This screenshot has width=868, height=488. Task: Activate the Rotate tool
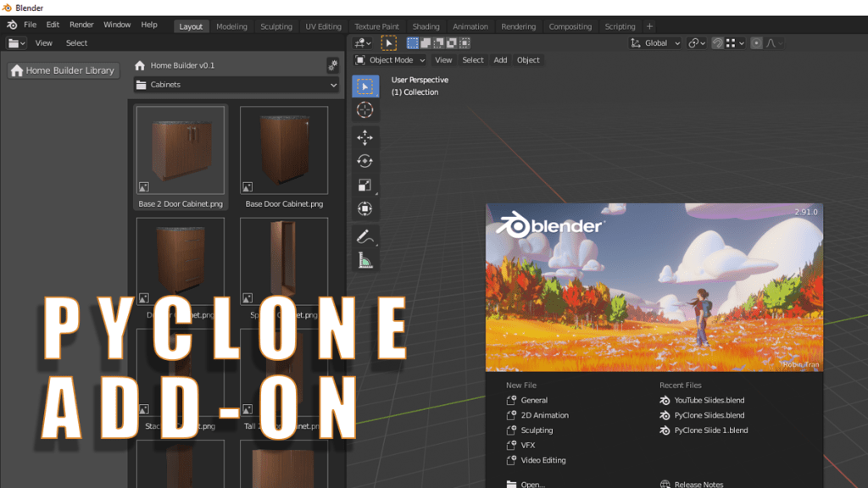(365, 161)
